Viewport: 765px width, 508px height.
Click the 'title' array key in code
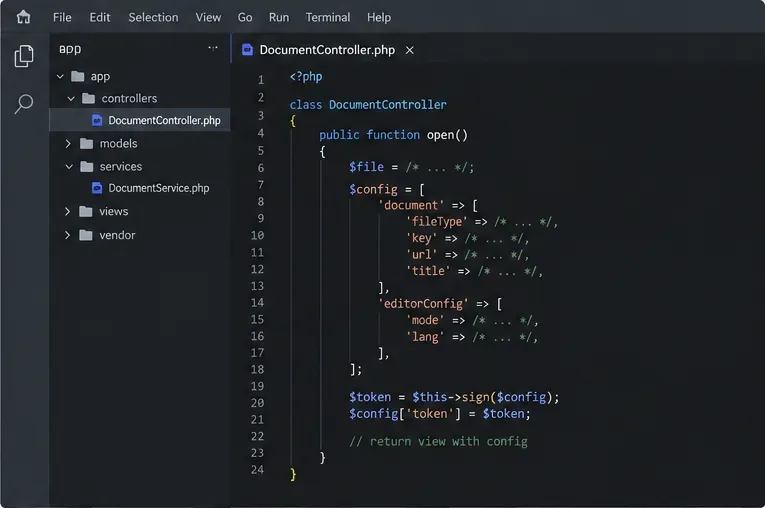428,271
